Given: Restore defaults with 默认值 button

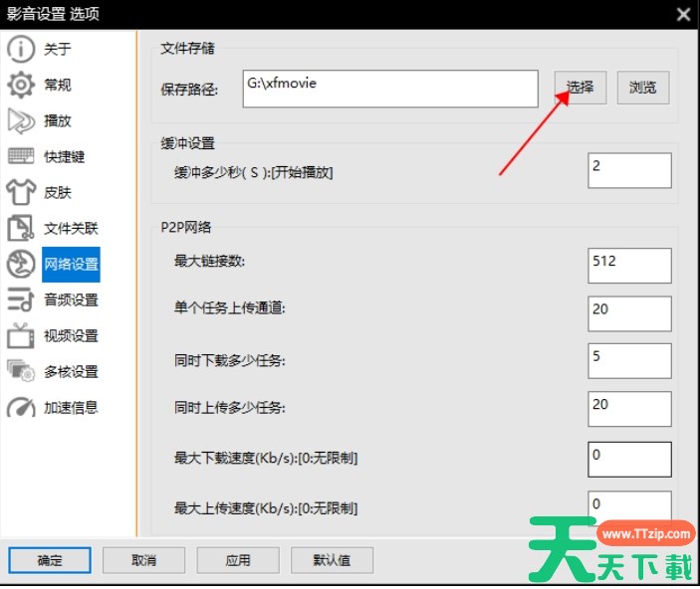Looking at the screenshot, I should 333,560.
